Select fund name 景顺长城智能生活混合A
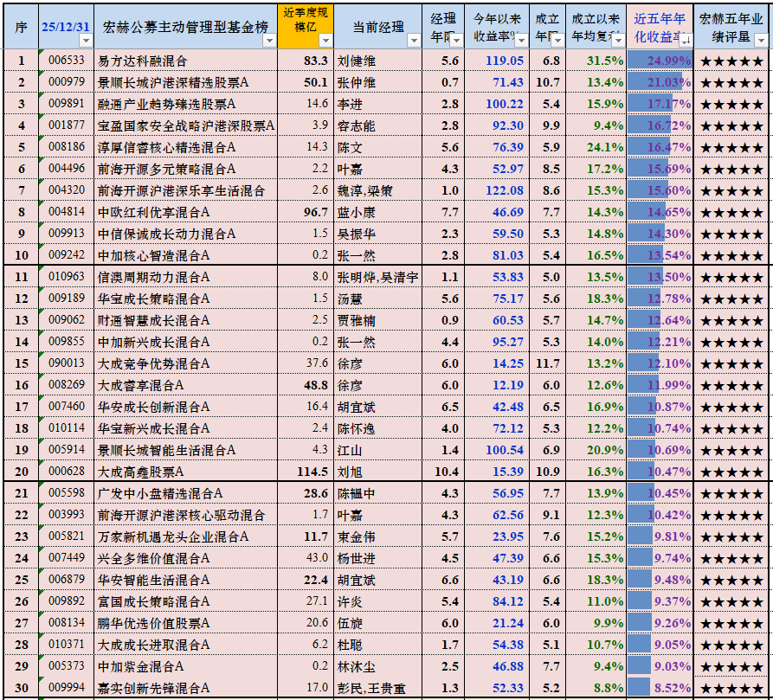 [x=166, y=451]
